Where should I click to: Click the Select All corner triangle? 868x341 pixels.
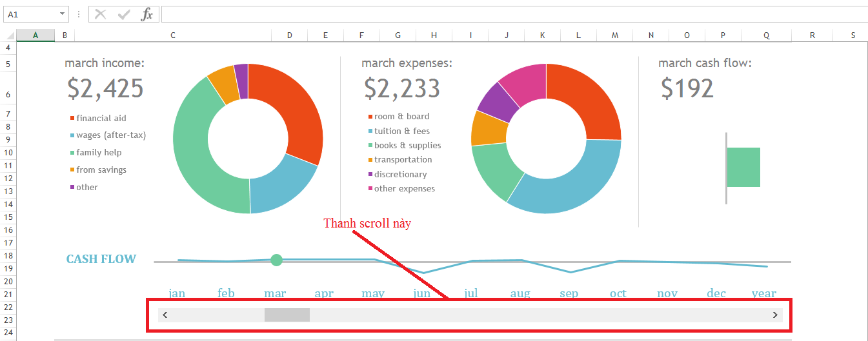point(8,35)
